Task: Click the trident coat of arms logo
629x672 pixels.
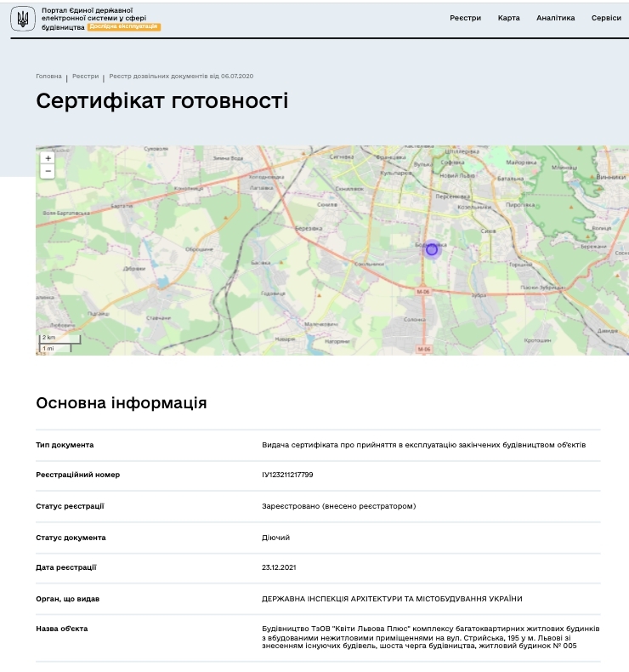Action: [23, 19]
